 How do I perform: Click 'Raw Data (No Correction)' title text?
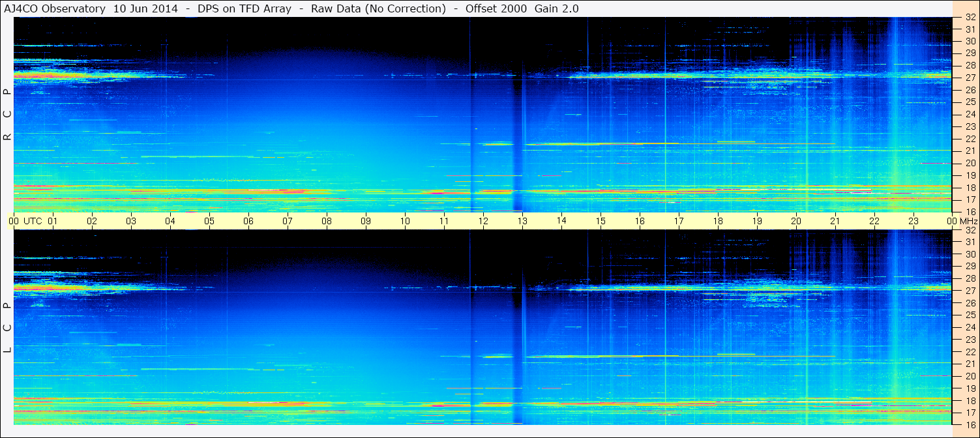(378, 8)
